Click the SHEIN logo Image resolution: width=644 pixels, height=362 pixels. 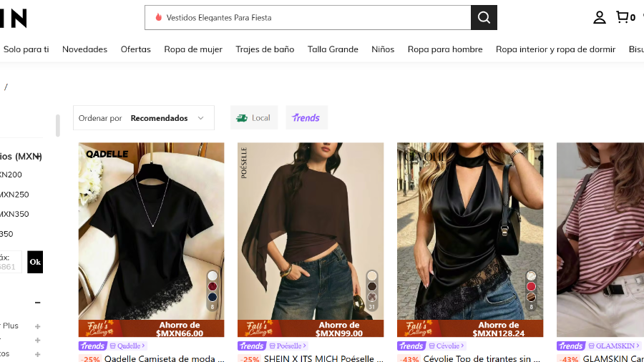(x=13, y=18)
